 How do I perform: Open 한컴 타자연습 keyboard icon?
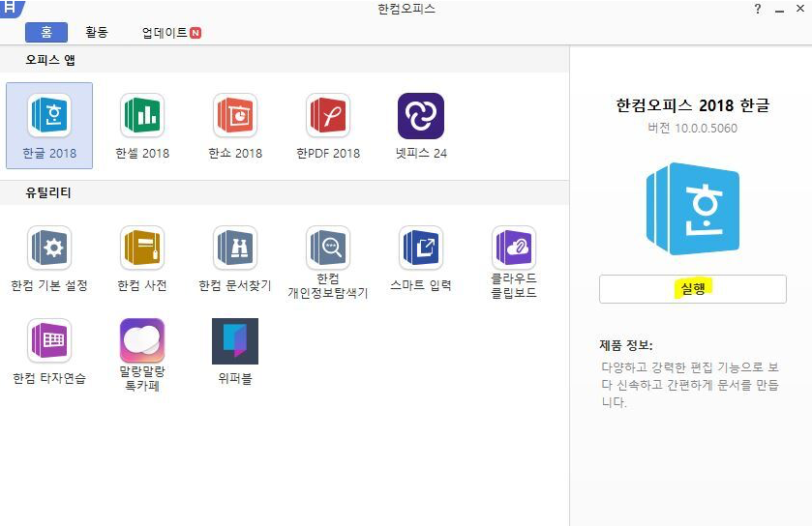pos(49,340)
